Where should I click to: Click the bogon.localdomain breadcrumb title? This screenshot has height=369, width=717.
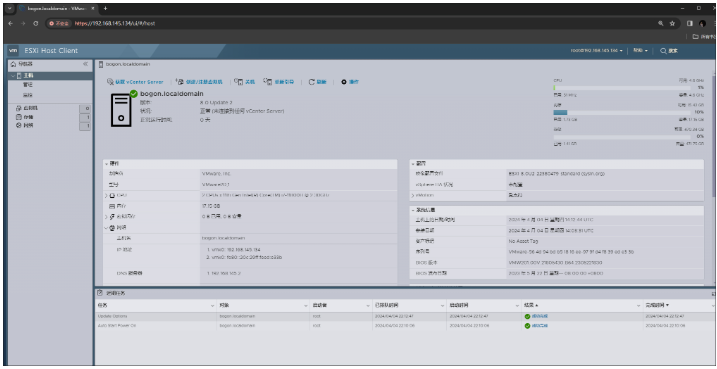(128, 64)
